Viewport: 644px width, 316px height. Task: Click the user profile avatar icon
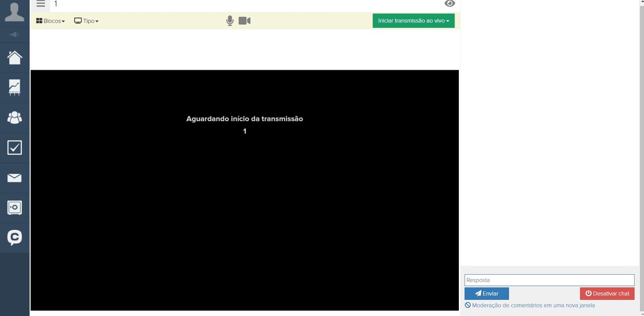(14, 12)
